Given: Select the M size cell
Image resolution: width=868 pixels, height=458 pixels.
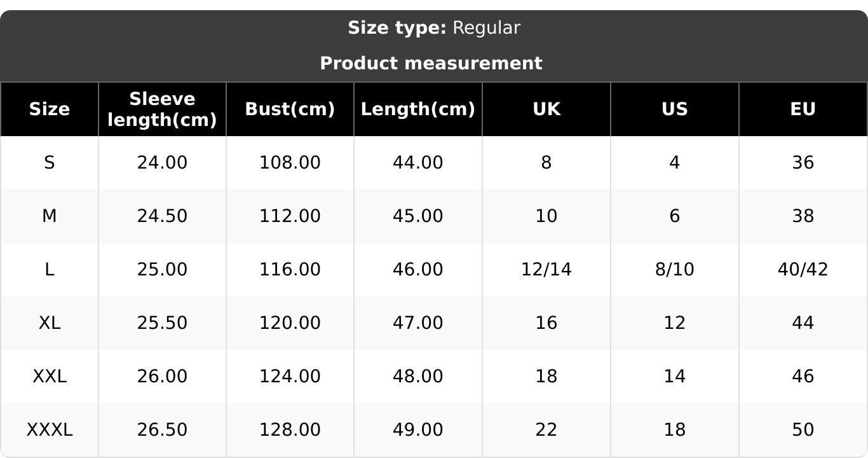Looking at the screenshot, I should [50, 216].
